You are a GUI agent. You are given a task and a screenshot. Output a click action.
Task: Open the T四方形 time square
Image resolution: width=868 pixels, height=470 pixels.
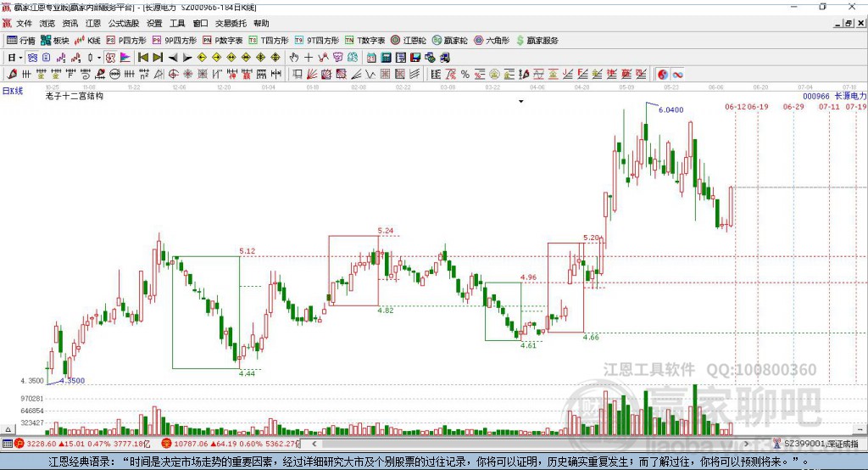[269, 41]
